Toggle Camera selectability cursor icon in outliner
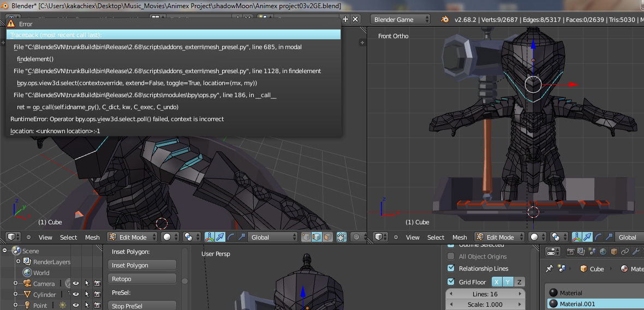The width and height of the screenshot is (644, 310). click(87, 283)
